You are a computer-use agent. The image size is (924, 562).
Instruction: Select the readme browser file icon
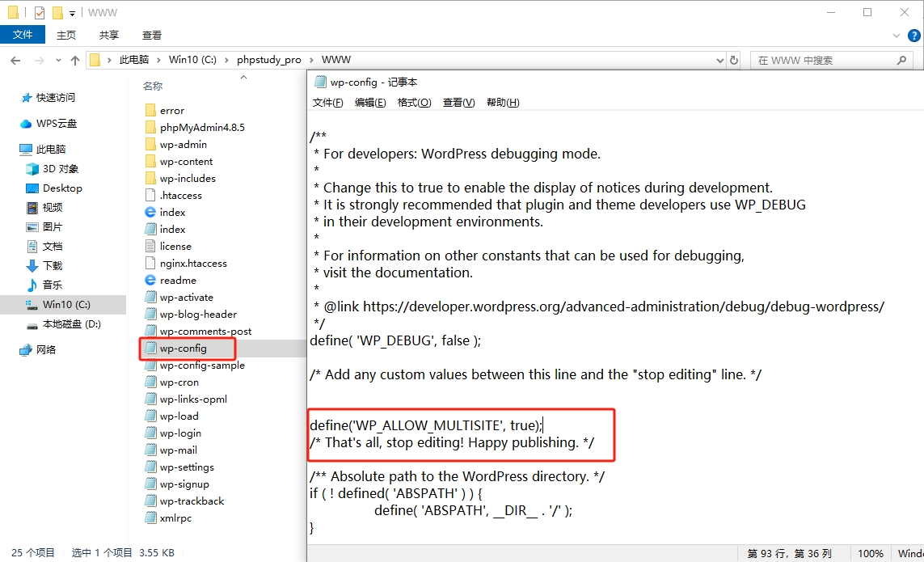pyautogui.click(x=150, y=280)
